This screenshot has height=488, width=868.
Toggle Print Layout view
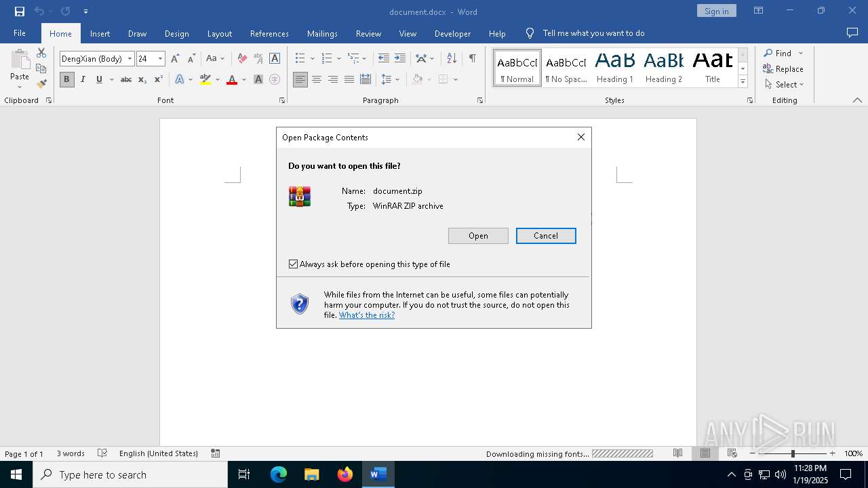click(705, 453)
